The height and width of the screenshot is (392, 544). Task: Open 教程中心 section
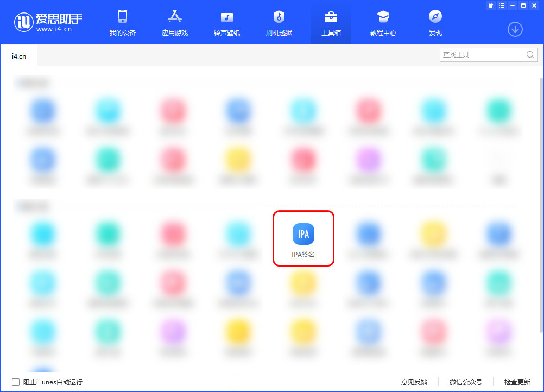pos(383,23)
